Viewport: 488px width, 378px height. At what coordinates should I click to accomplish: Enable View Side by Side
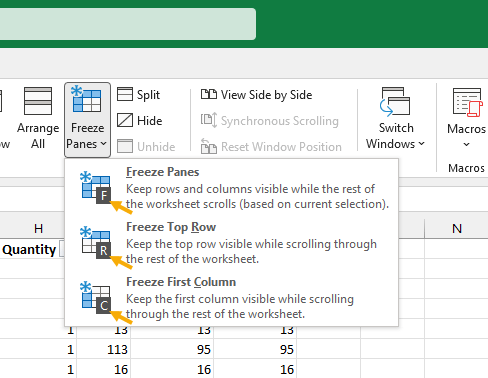tap(257, 95)
